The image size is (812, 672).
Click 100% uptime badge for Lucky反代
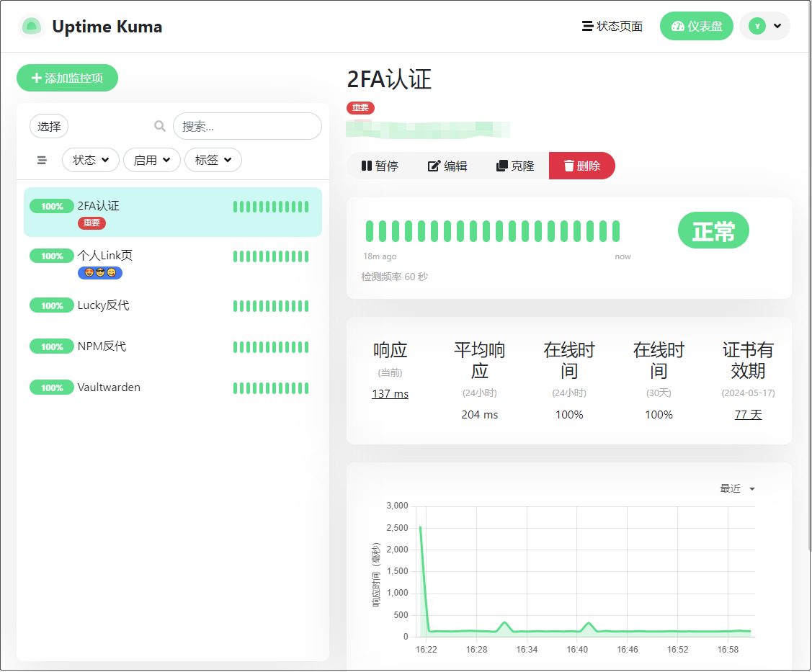click(52, 305)
